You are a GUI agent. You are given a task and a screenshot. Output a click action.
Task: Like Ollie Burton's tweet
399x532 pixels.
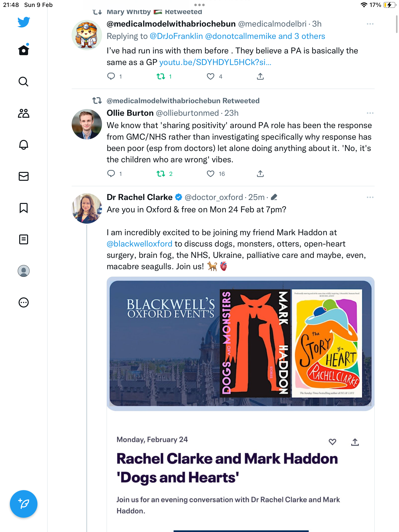pos(211,174)
